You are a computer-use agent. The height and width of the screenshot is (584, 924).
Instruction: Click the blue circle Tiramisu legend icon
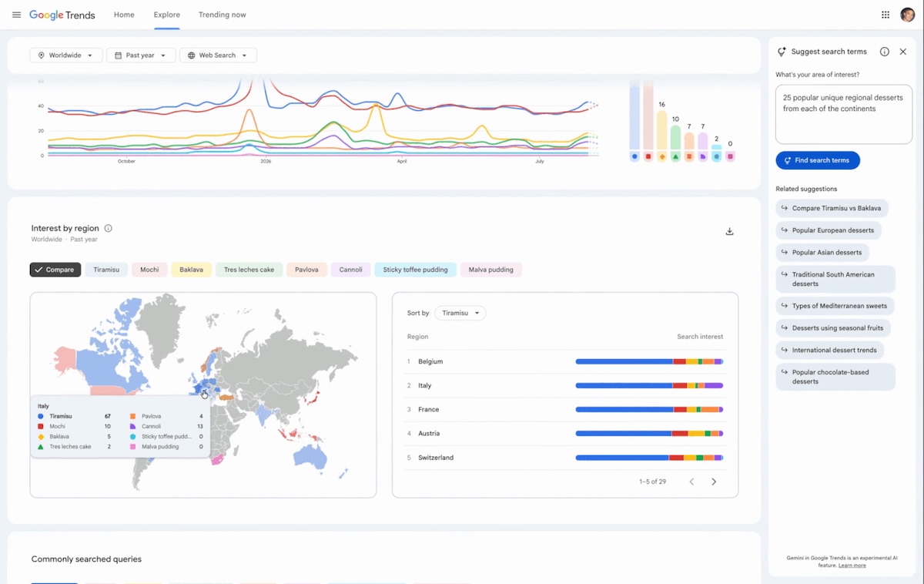tap(634, 156)
